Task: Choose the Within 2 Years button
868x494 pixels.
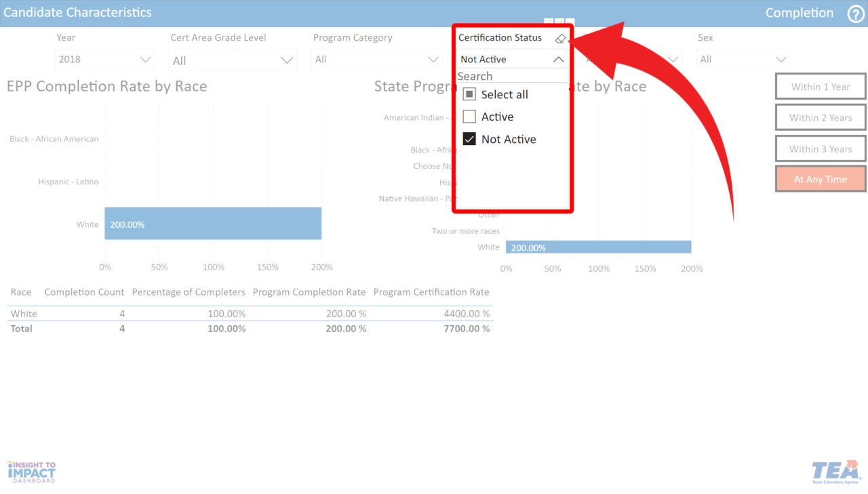Action: click(821, 118)
